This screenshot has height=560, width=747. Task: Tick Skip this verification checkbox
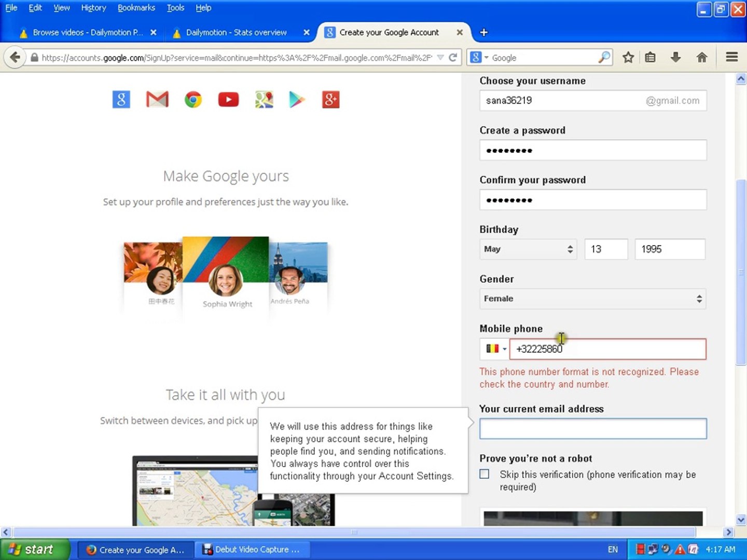485,474
